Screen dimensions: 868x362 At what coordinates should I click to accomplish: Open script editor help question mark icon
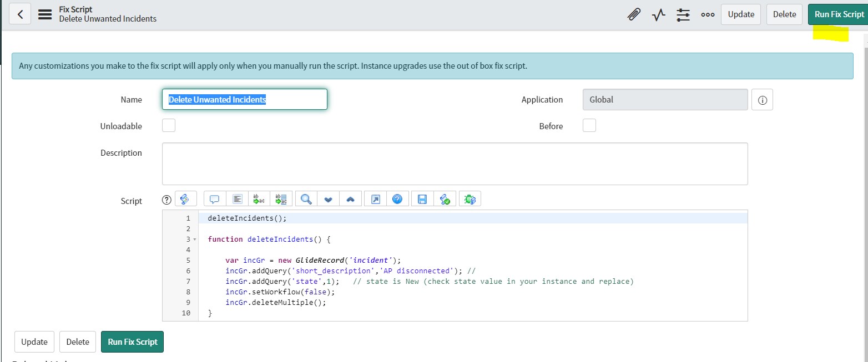pos(398,198)
